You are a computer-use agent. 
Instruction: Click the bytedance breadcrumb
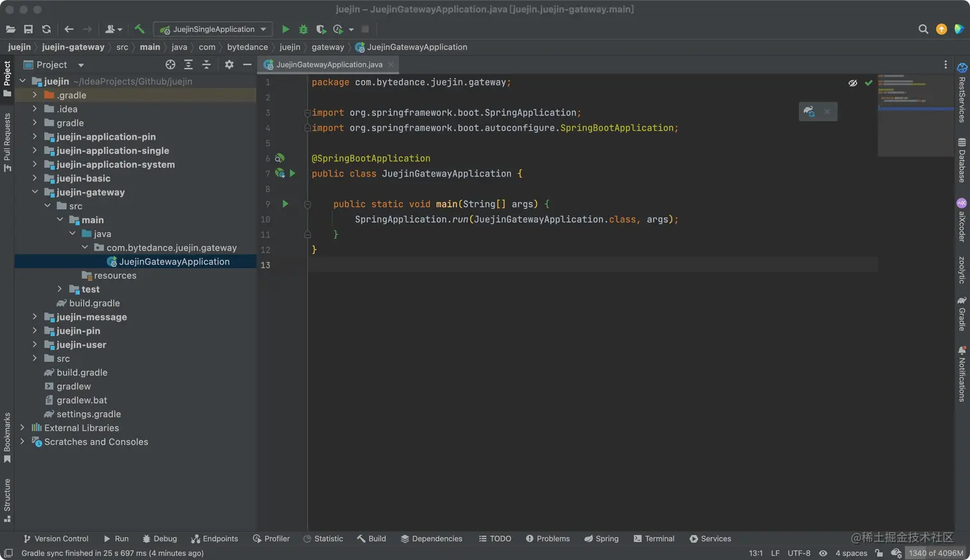coord(248,47)
